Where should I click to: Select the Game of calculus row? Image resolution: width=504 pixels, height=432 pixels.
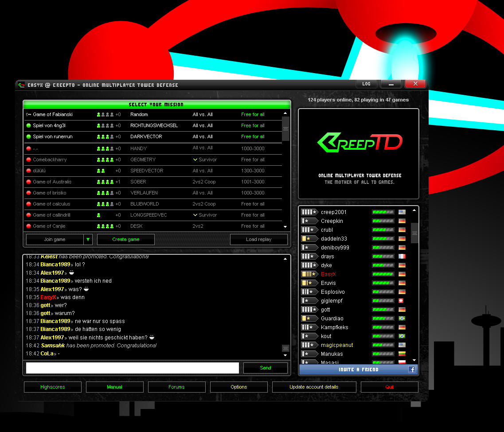pos(153,204)
